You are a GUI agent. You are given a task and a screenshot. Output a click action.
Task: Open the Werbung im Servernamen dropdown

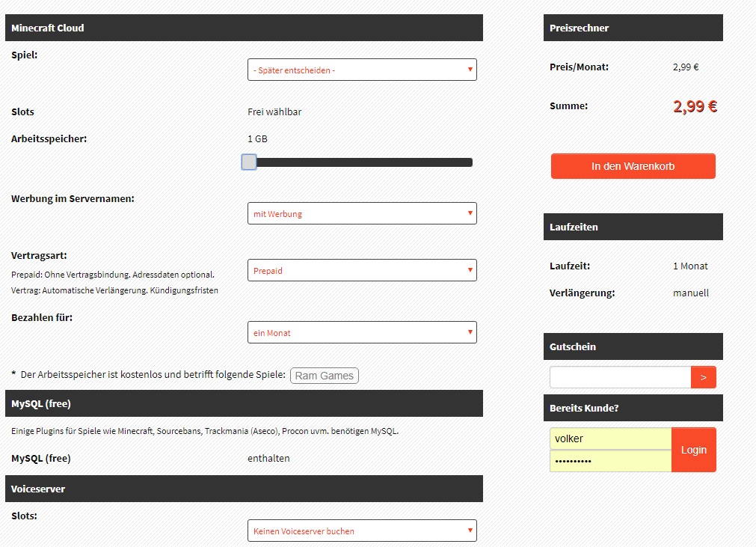pyautogui.click(x=362, y=213)
